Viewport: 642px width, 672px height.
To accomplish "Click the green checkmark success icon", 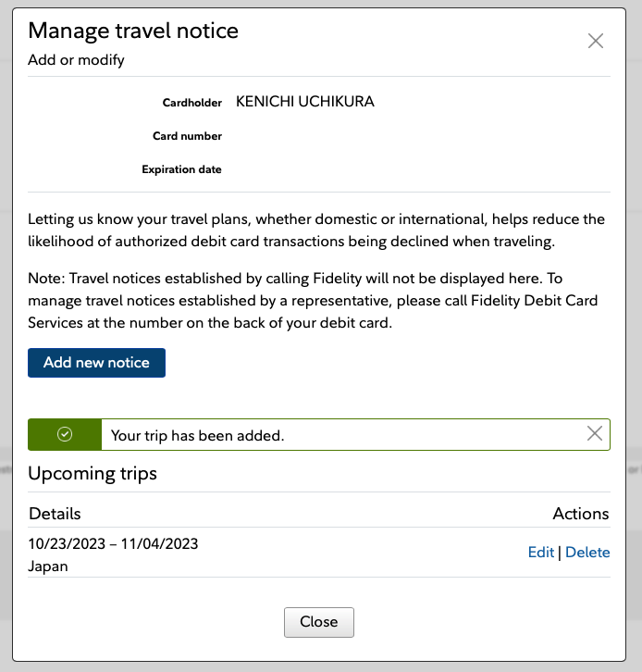I will (65, 434).
